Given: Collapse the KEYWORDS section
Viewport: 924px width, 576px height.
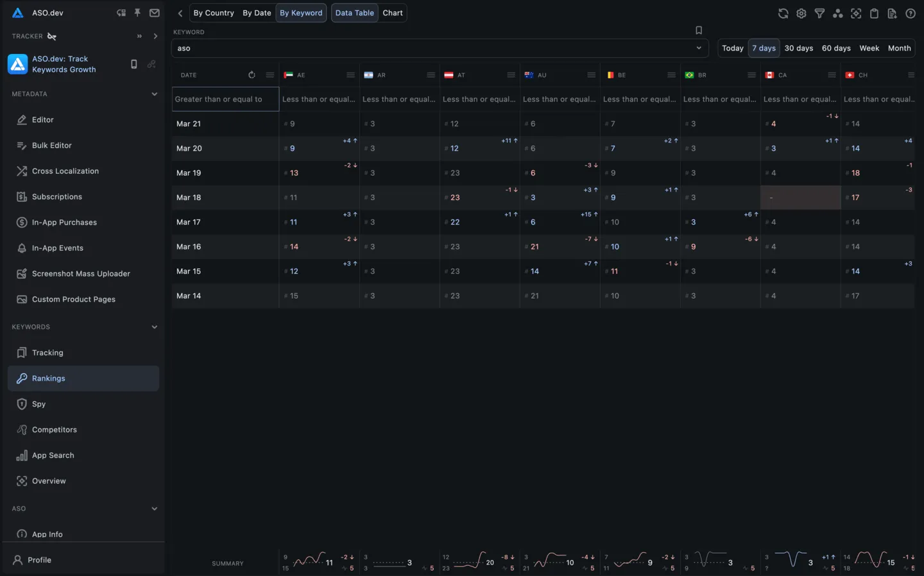Looking at the screenshot, I should (154, 326).
